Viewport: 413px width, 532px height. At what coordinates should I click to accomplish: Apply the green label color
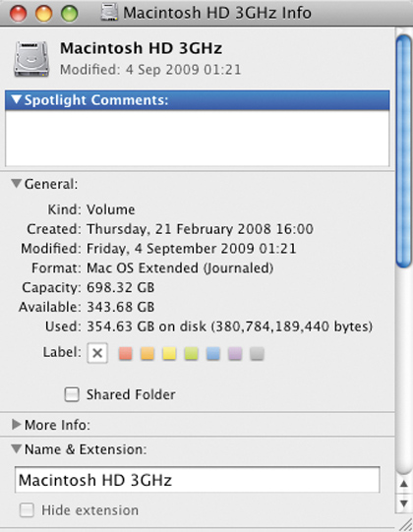pyautogui.click(x=191, y=354)
